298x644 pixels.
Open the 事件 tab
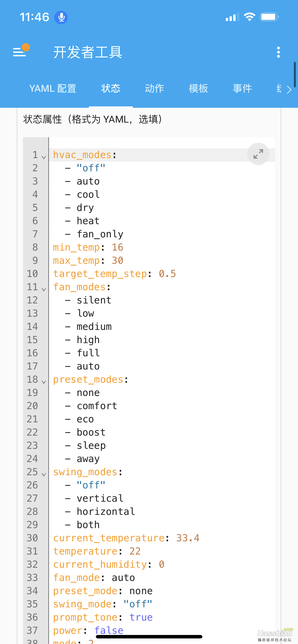click(242, 89)
